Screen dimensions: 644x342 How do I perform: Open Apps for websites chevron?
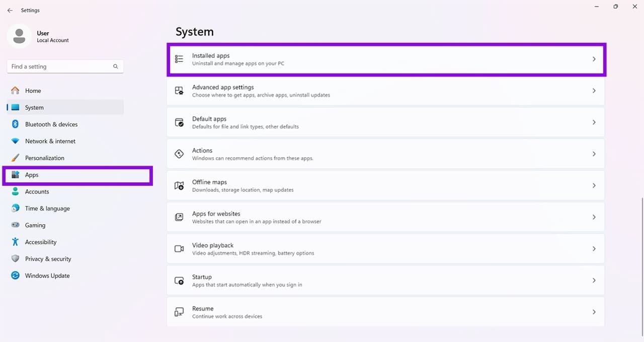(594, 217)
